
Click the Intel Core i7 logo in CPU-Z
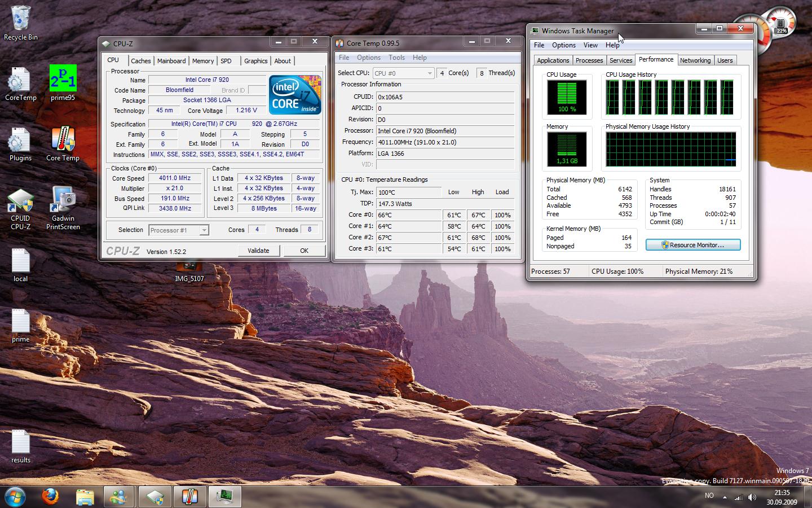[x=295, y=94]
